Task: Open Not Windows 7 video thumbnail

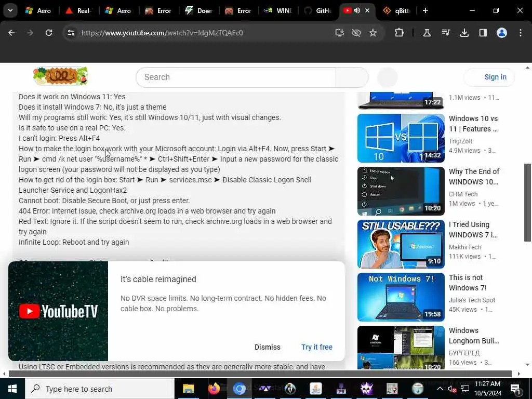Action: [401, 297]
